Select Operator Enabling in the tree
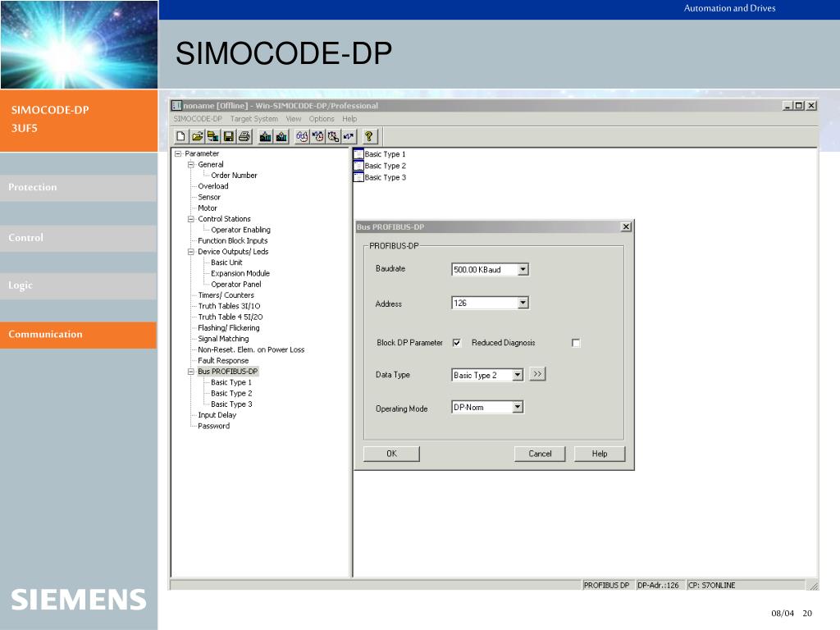Viewport: 840px width, 630px height. pyautogui.click(x=240, y=230)
